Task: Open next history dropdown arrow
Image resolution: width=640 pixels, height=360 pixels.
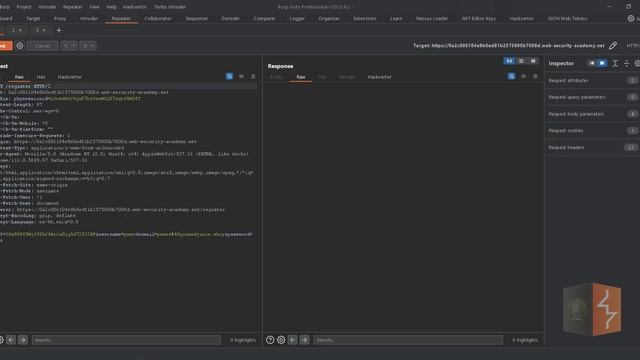Action: coord(93,46)
